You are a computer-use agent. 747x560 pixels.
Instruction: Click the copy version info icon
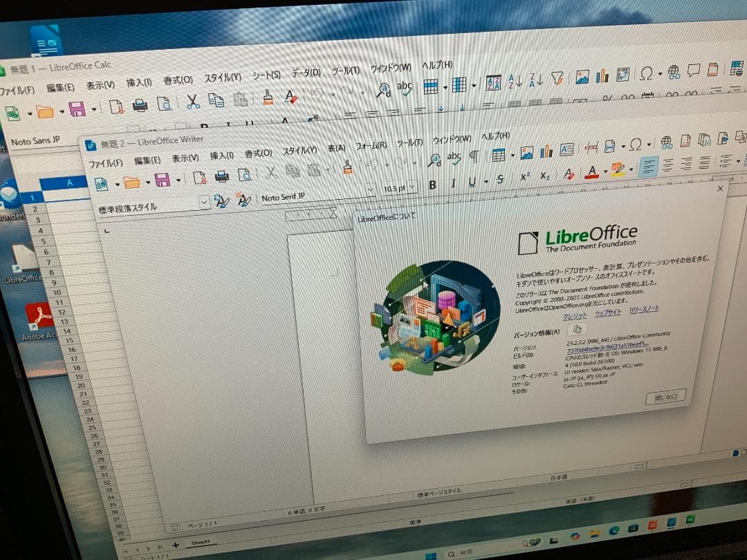pos(578,329)
